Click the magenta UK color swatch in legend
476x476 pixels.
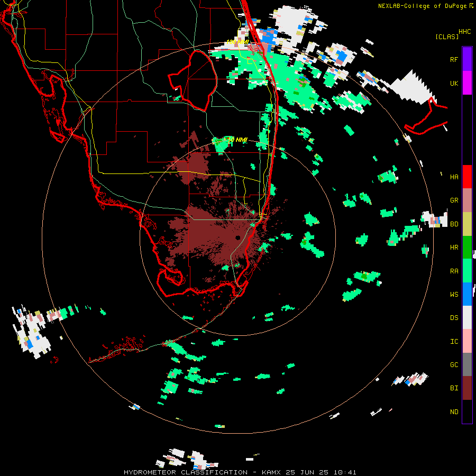(x=467, y=83)
